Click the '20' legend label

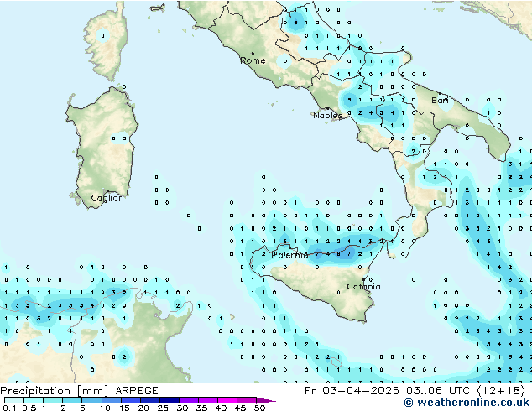pos(143,408)
